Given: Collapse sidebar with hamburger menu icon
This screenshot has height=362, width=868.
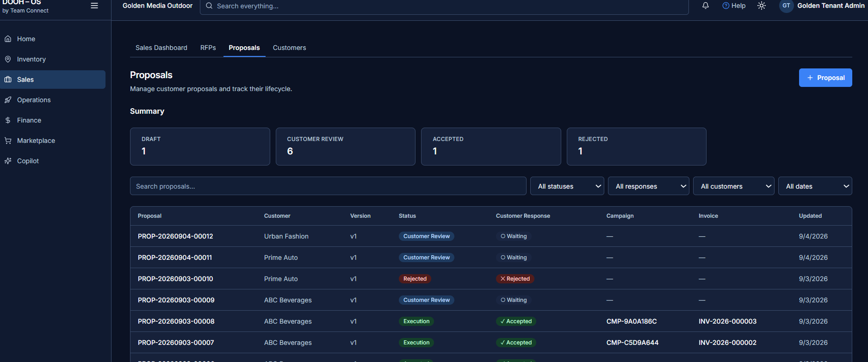Looking at the screenshot, I should tap(94, 6).
